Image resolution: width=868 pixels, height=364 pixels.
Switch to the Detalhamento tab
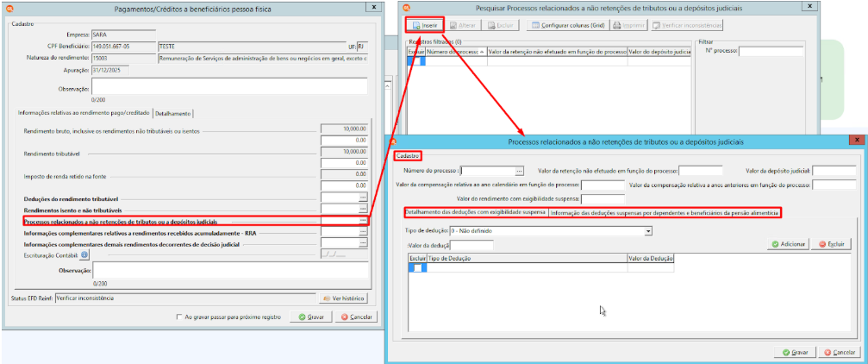pos(174,113)
